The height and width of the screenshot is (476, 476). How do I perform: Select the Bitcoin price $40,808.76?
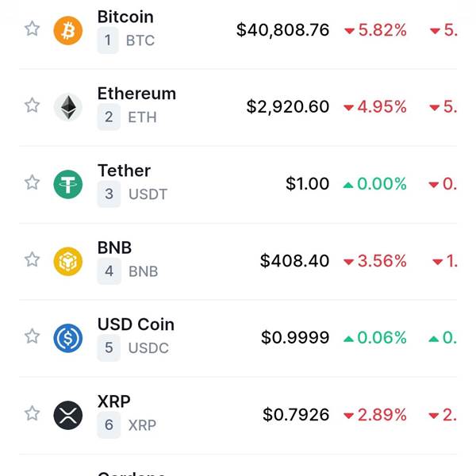pos(283,30)
